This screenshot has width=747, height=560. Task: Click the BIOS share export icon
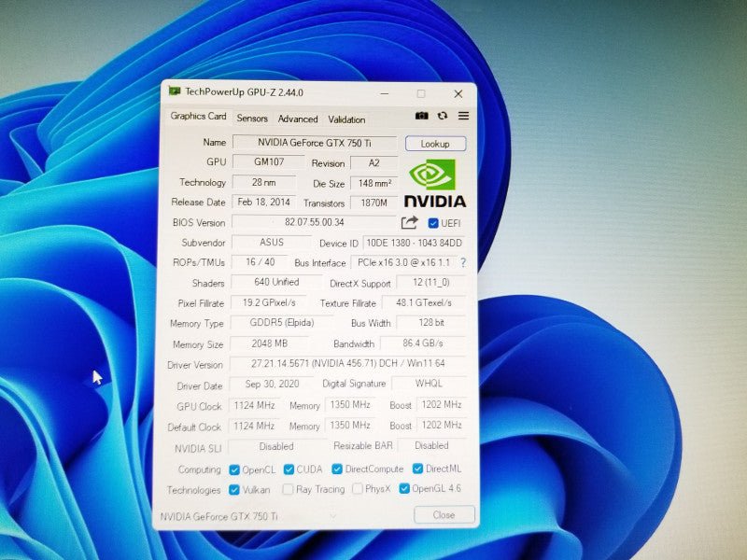coord(409,222)
